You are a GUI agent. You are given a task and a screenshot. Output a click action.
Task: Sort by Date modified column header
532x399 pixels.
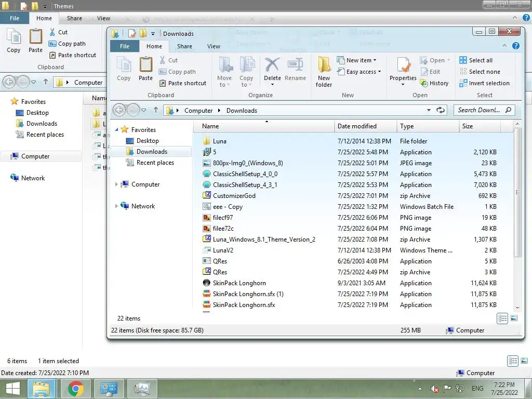365,126
